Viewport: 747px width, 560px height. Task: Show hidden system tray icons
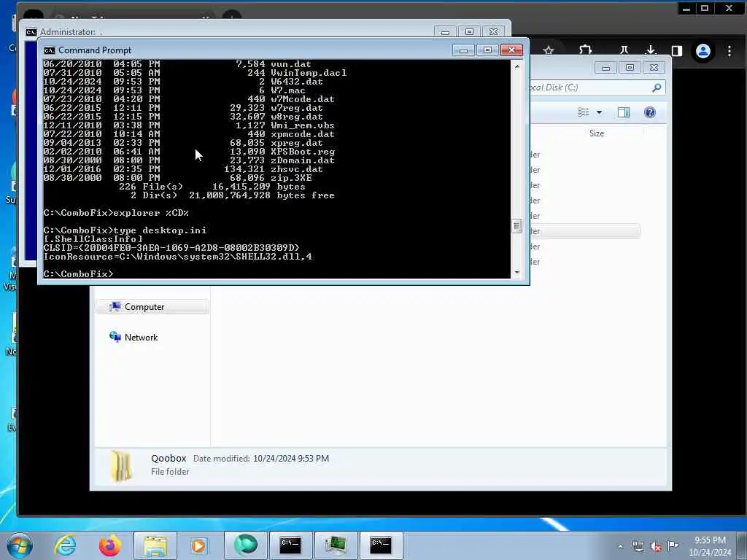pos(620,546)
